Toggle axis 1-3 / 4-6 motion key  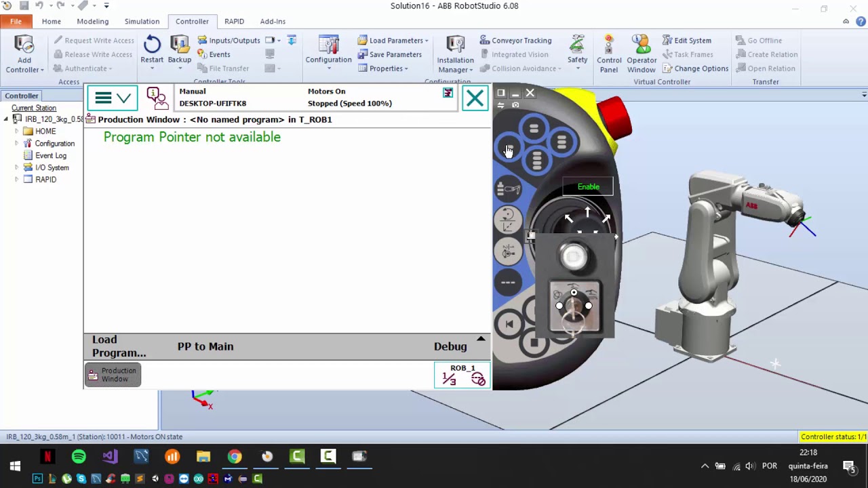(x=508, y=251)
